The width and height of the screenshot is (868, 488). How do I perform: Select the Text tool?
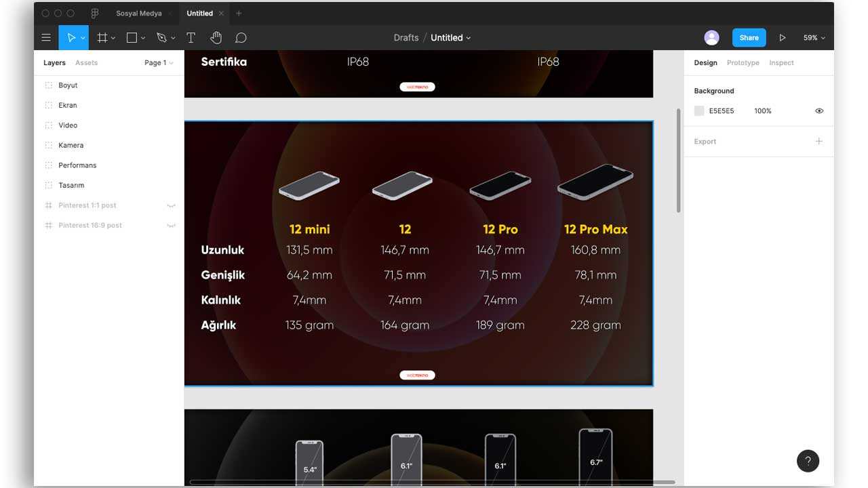(x=191, y=38)
